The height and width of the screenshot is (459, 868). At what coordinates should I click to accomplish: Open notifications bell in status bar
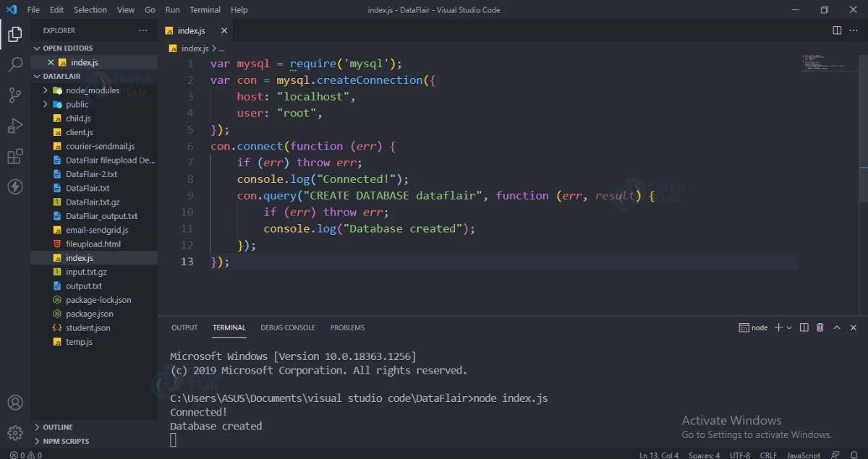(x=854, y=455)
